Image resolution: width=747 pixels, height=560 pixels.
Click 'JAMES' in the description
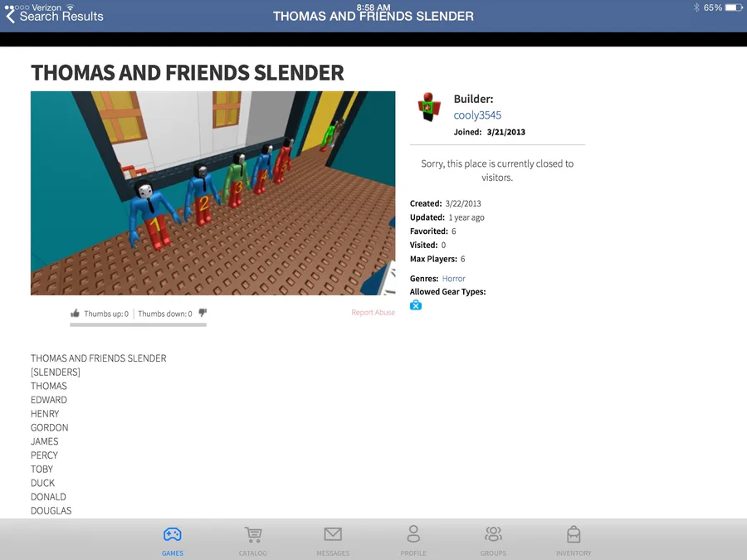(x=45, y=441)
